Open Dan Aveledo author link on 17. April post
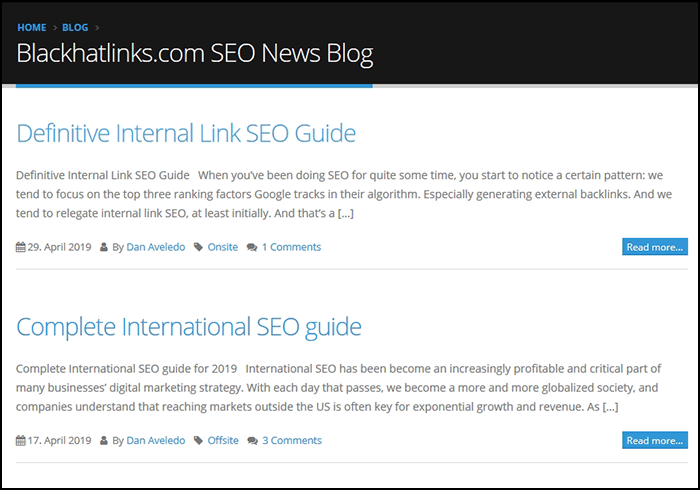The height and width of the screenshot is (490, 700). pos(155,440)
